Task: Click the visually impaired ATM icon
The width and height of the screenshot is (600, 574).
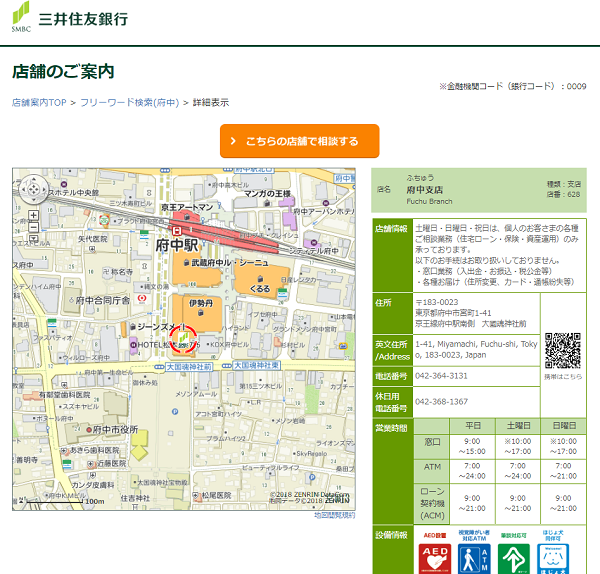Action: [x=474, y=559]
